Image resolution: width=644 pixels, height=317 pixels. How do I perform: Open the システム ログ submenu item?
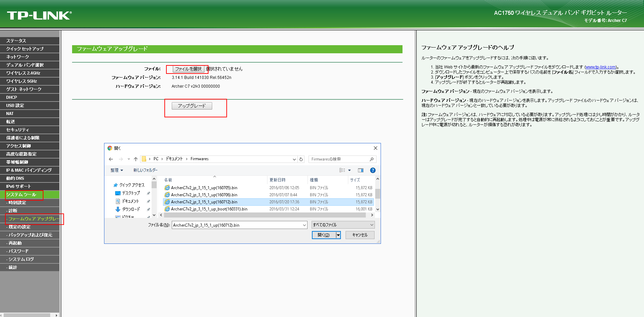coord(30,259)
